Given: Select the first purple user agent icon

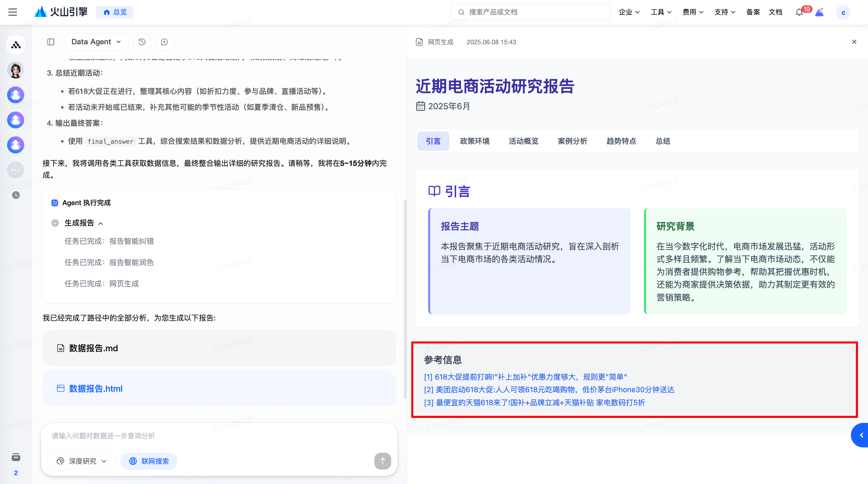Looking at the screenshot, I should [16, 95].
